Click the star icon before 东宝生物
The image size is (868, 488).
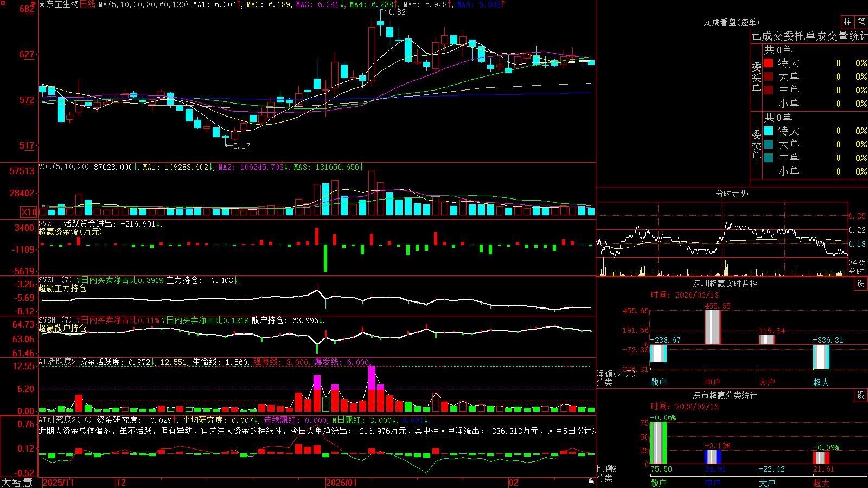click(42, 4)
